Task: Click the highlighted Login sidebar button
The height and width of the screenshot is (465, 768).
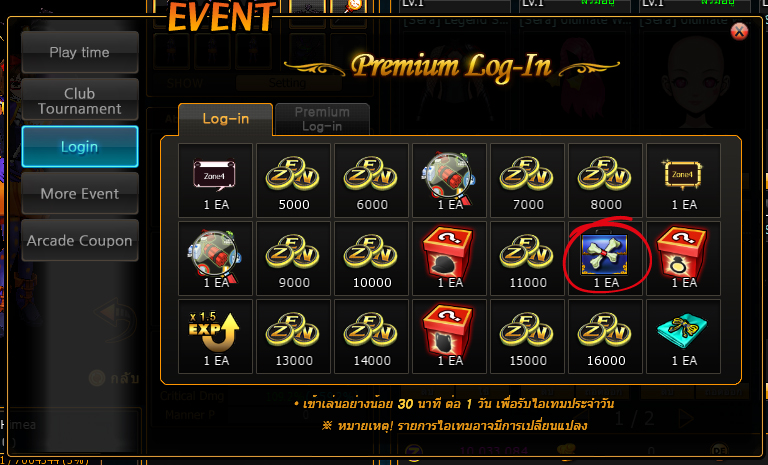Action: tap(80, 147)
